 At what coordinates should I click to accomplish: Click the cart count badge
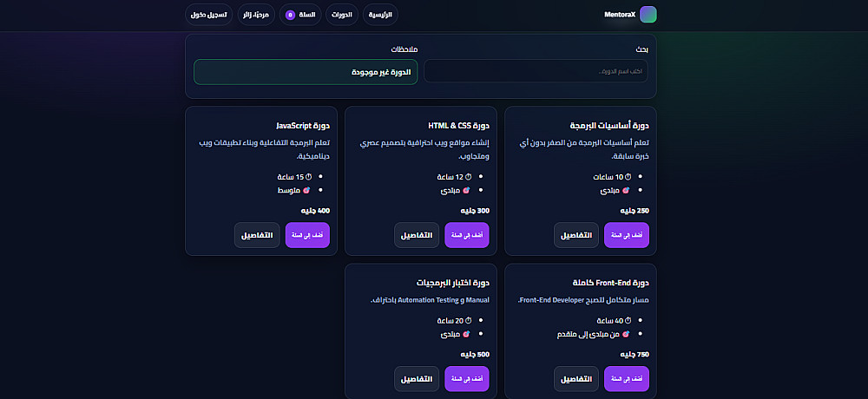click(290, 15)
